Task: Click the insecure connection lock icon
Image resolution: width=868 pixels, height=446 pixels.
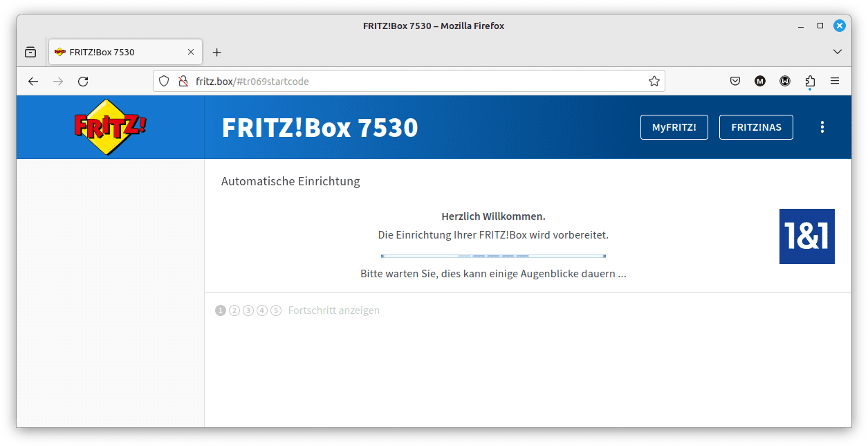Action: point(183,82)
